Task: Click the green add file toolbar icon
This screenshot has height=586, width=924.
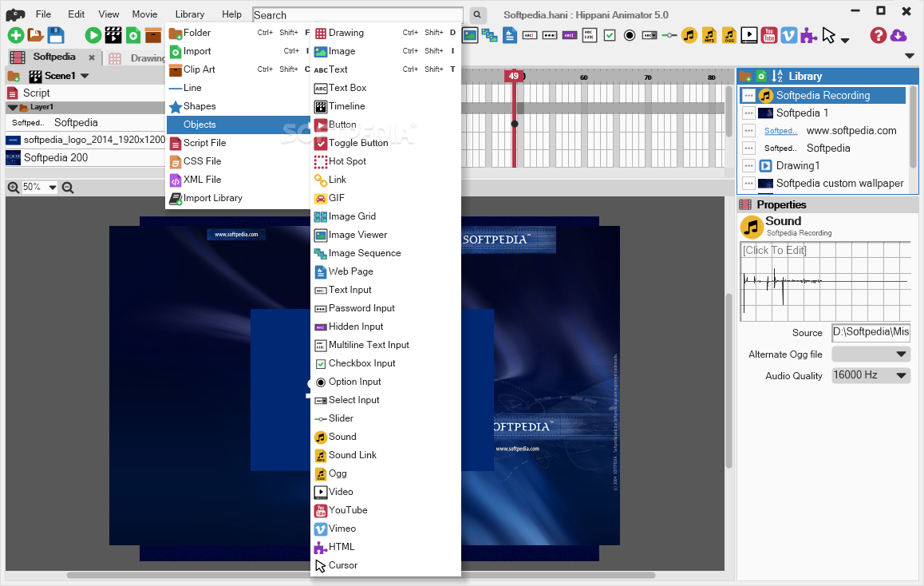Action: tap(133, 35)
